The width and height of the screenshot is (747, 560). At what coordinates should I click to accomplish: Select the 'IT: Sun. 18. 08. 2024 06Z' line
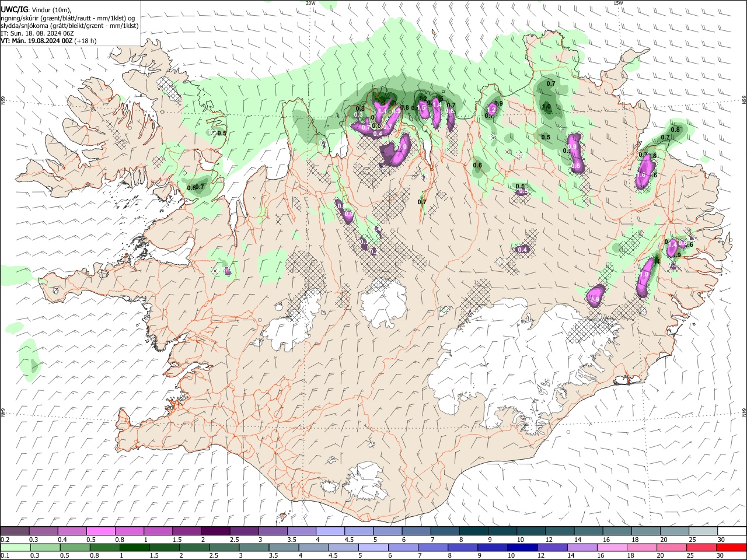tap(37, 33)
